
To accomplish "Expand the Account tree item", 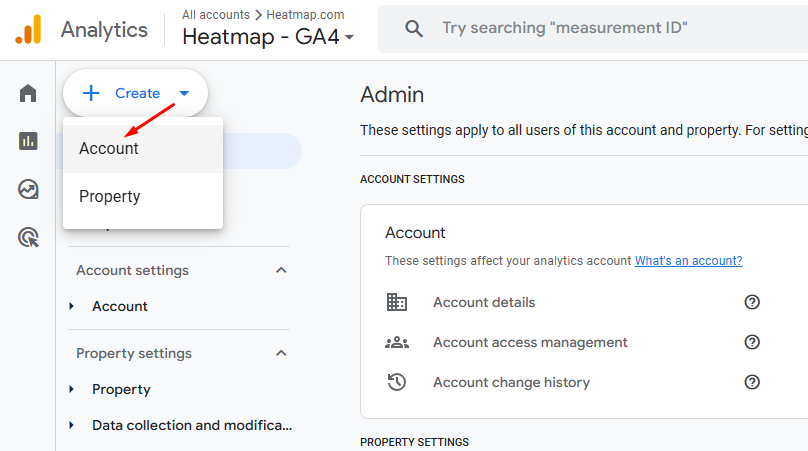I will tap(72, 306).
